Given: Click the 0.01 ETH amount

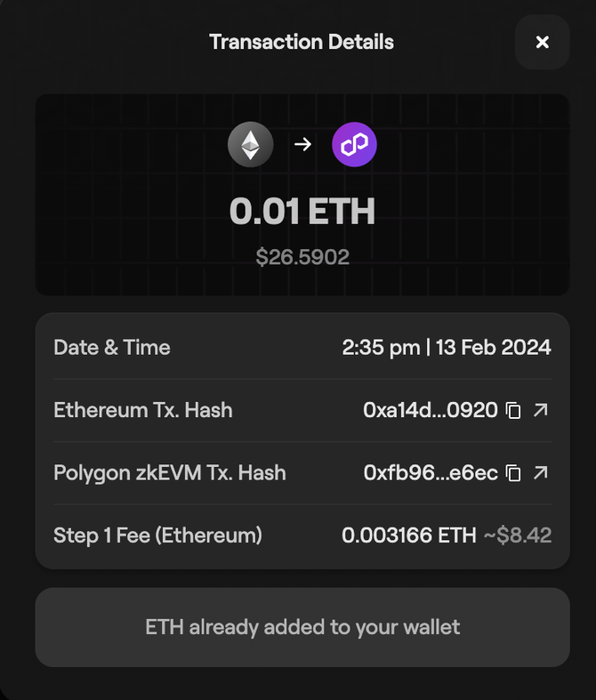Looking at the screenshot, I should [x=302, y=212].
